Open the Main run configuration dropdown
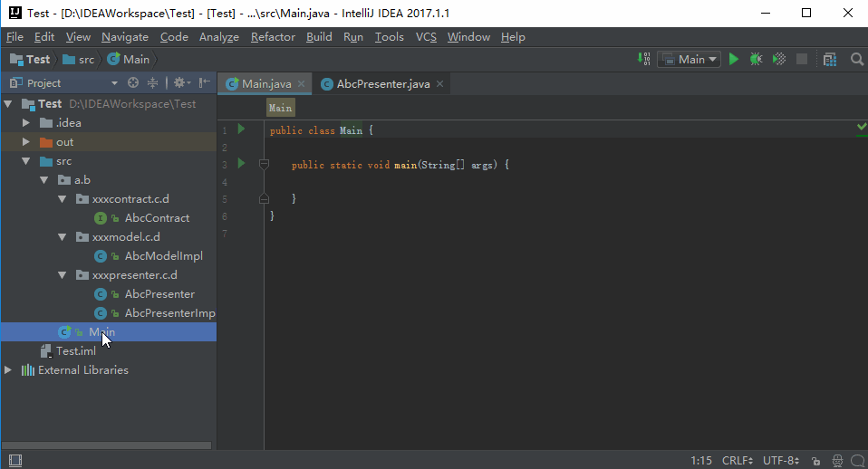 (690, 59)
